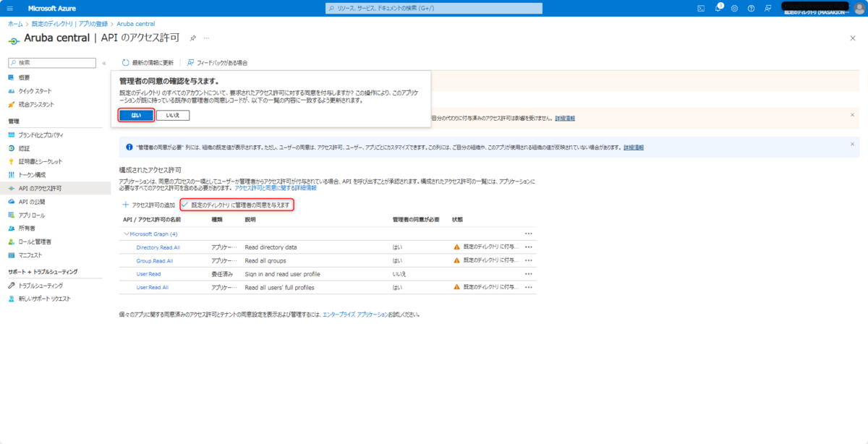Dismiss the orange warning banner
The width and height of the screenshot is (868, 444).
click(x=852, y=115)
